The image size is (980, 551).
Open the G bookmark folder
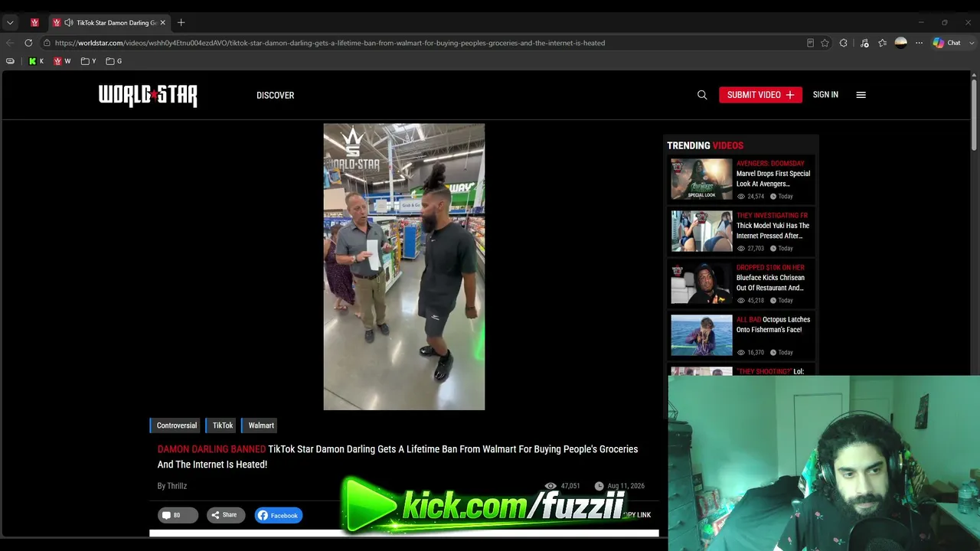pos(113,61)
